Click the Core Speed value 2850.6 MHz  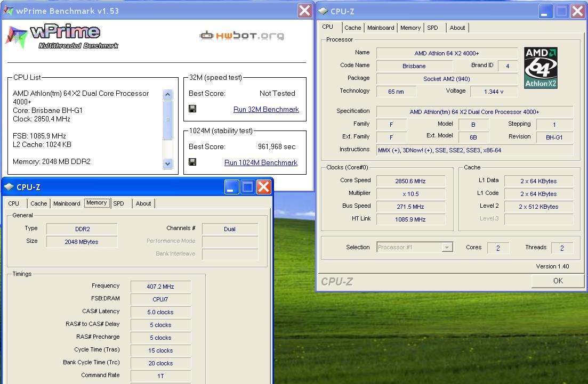point(410,181)
